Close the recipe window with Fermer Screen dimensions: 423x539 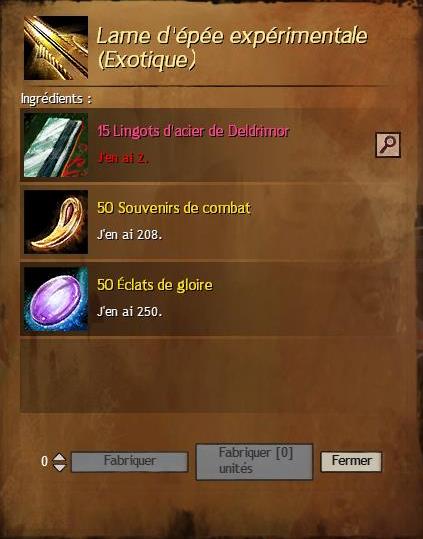[351, 462]
